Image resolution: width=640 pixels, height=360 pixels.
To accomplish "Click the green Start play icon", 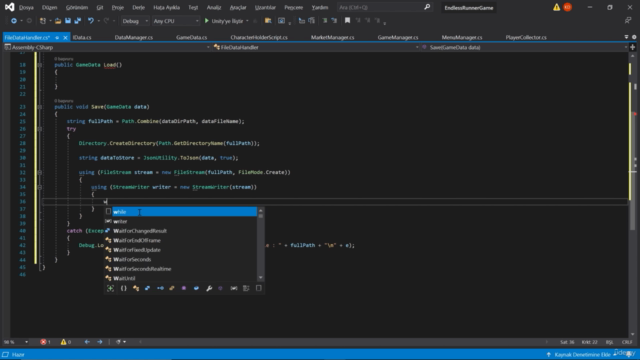I will point(207,21).
